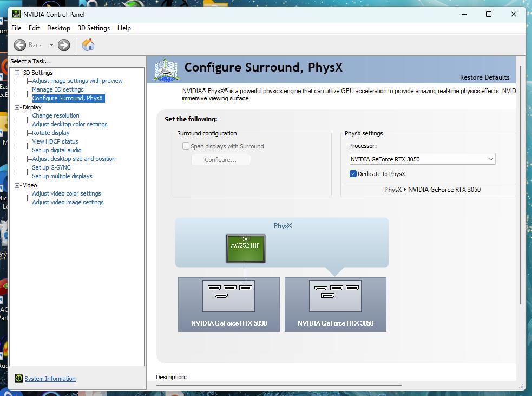Click the Restore Defaults link
The height and width of the screenshot is (396, 532).
[484, 77]
